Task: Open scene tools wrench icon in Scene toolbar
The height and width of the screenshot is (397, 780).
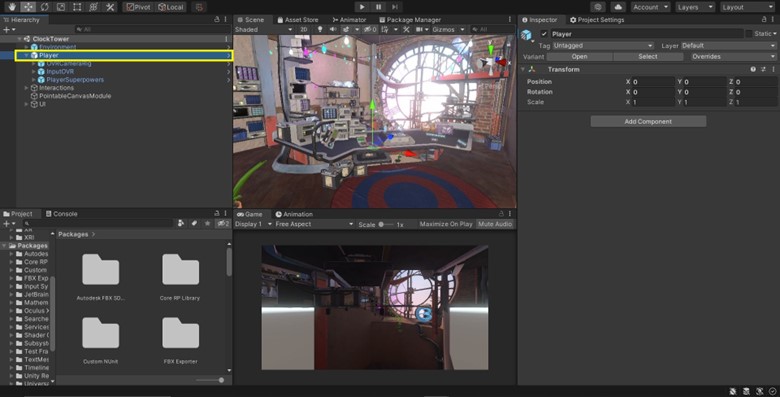Action: point(406,29)
